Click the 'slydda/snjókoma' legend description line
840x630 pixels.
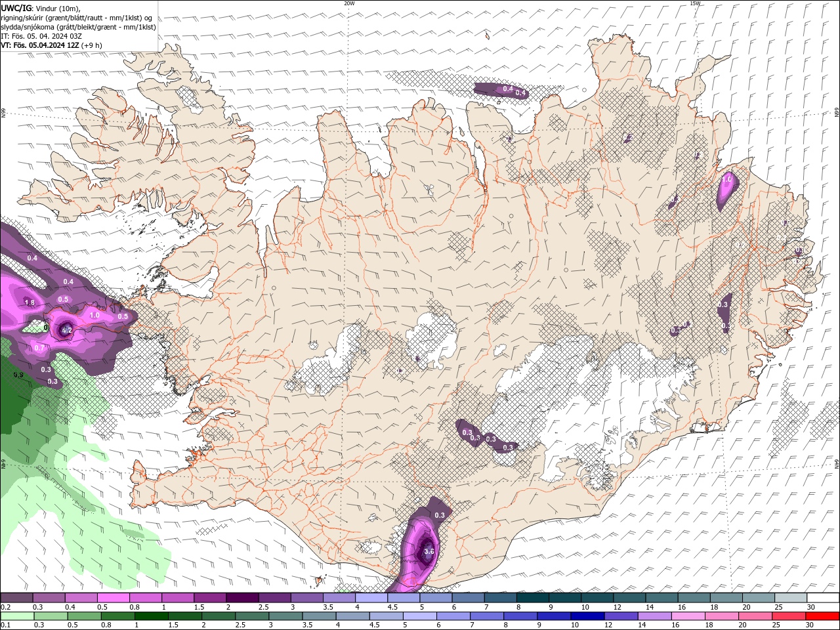tap(79, 27)
